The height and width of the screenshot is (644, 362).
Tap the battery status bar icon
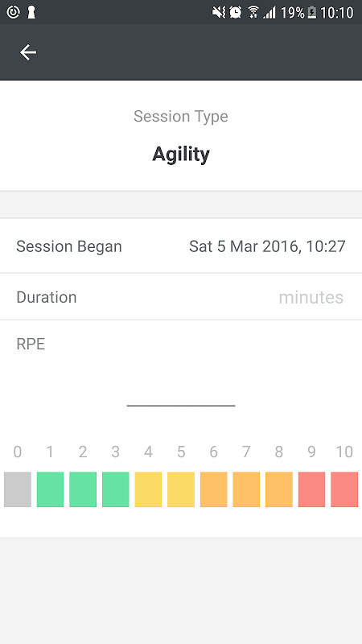pyautogui.click(x=312, y=13)
